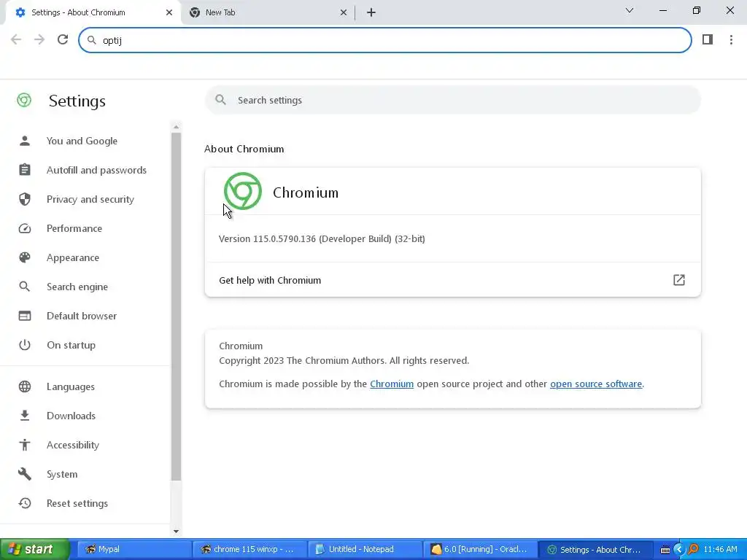Viewport: 747px width, 560px height.
Task: Close the New Tab tab
Action: point(343,12)
